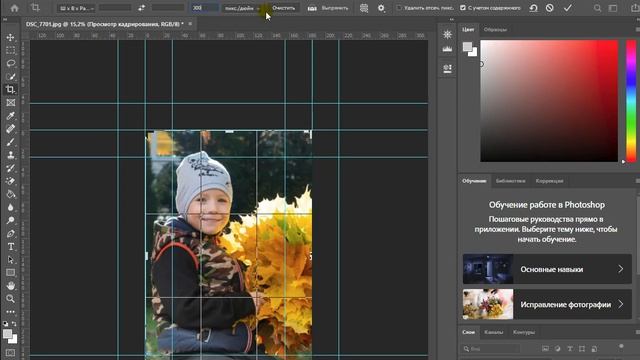Filter layers by adjustment layers
Screen dimensions: 640x360
[558, 349]
